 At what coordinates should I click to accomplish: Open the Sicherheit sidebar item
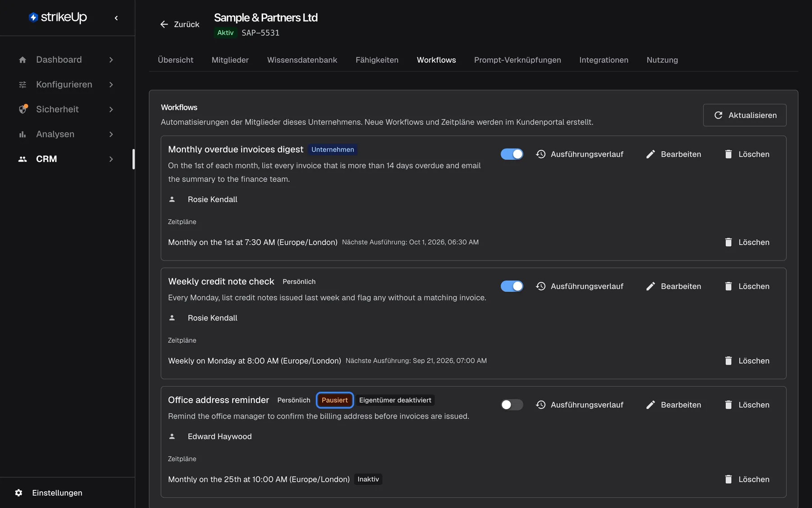pyautogui.click(x=67, y=109)
